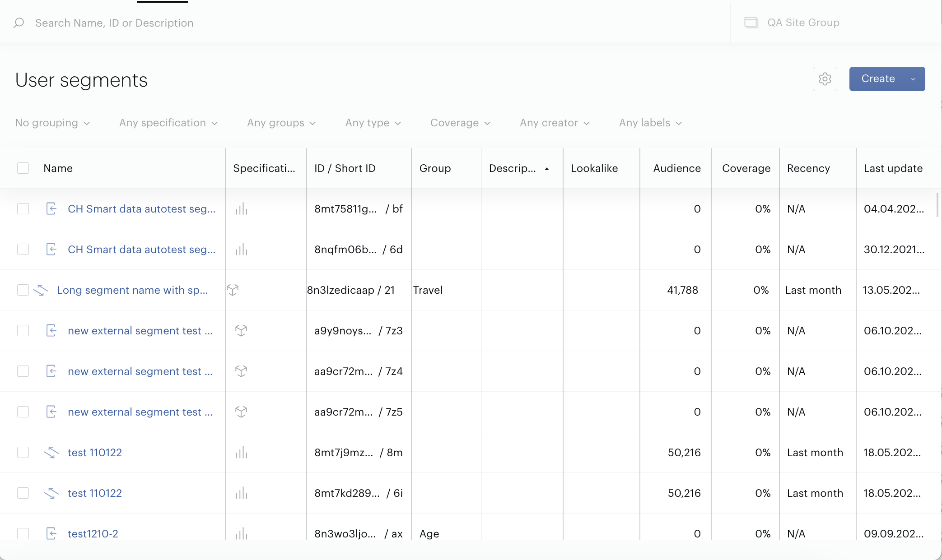The image size is (942, 560).
Task: Sort by the Name column header
Action: [x=58, y=168]
